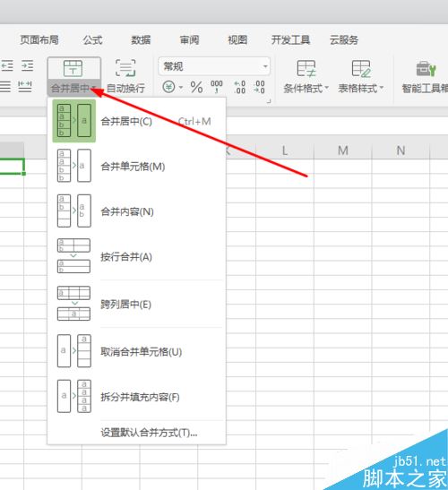
Task: Click the 跨列居中(E) diagram icon
Action: (x=73, y=304)
